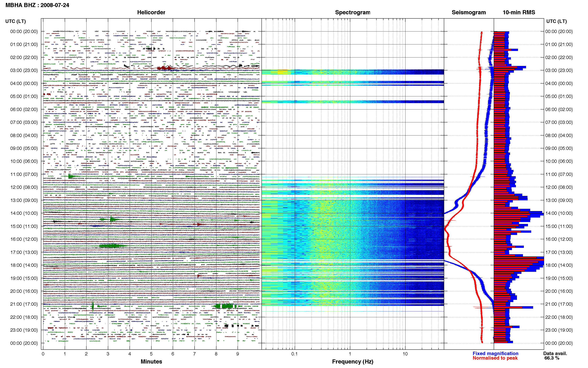This screenshot has height=368, width=588.
Task: Click the MBHA BHZ : 2008-07-24 title
Action: [37, 5]
